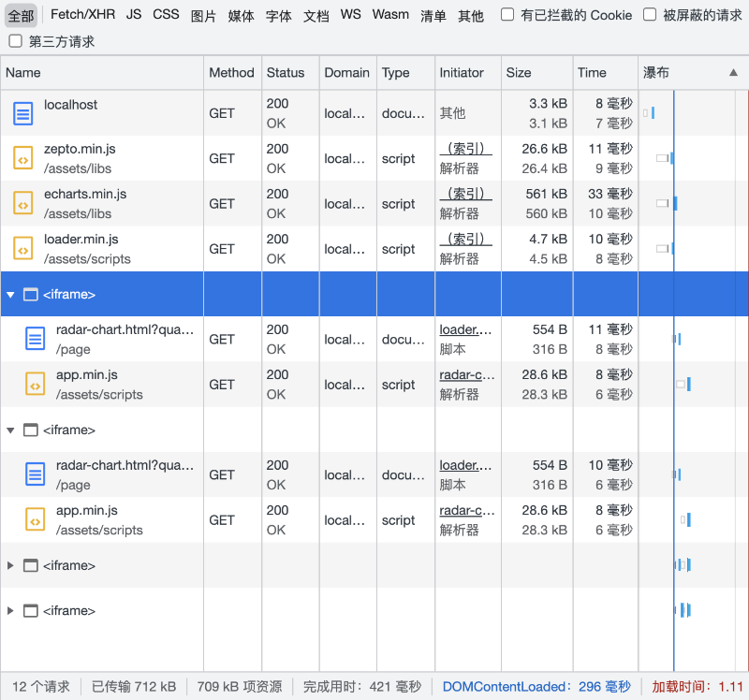Select the 全部 filter tab
The height and width of the screenshot is (700, 749).
pyautogui.click(x=21, y=16)
